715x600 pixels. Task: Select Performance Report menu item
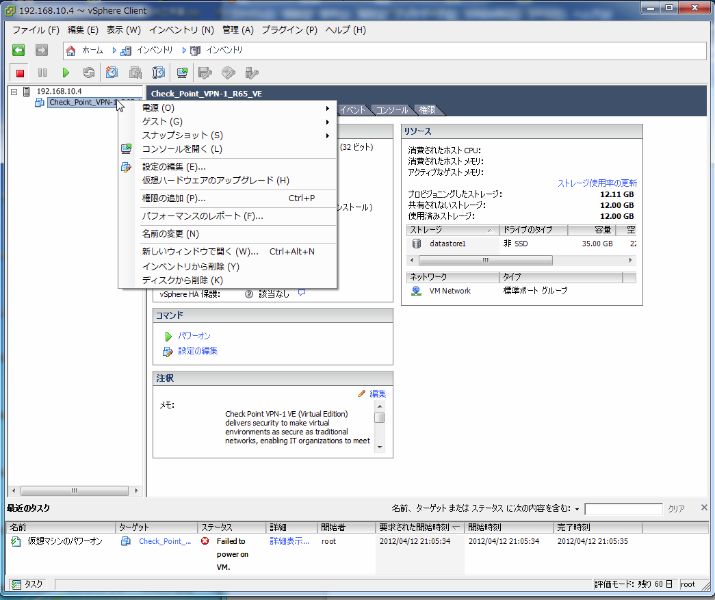point(227,216)
